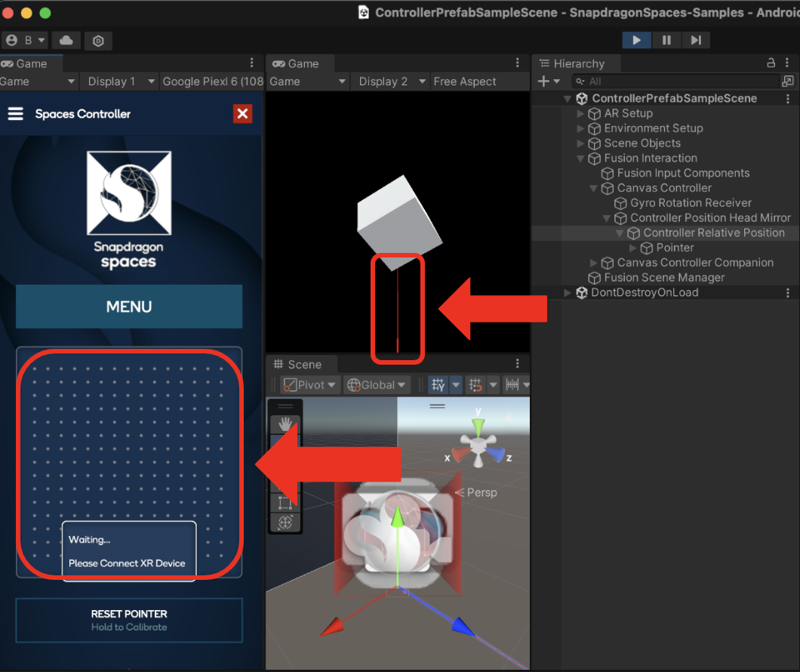Open grid visibility settings dropdown arrow

456,385
